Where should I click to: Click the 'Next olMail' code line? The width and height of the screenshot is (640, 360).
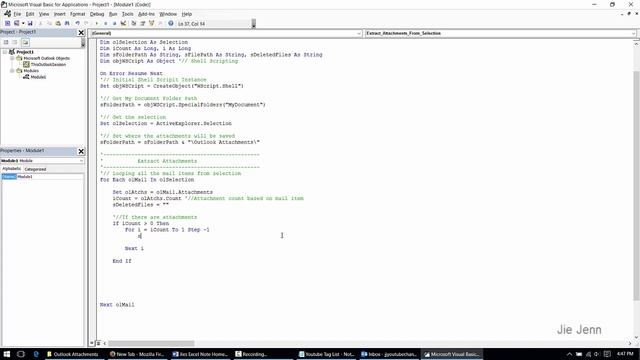click(117, 304)
